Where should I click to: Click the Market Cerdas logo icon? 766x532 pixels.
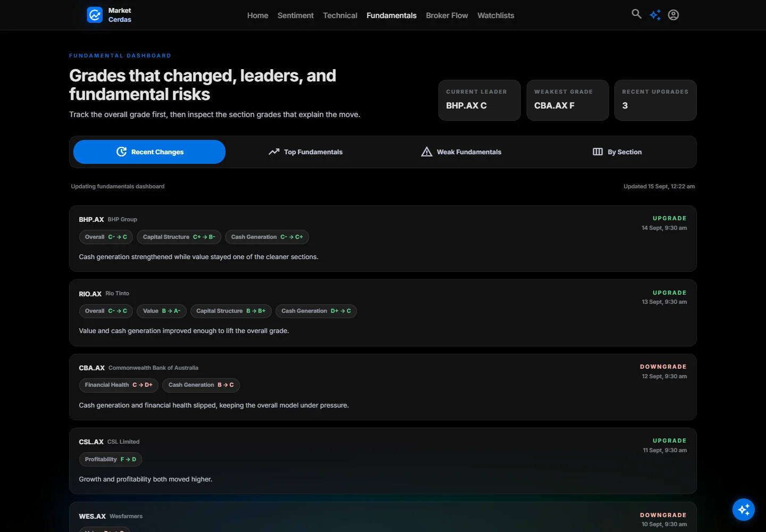click(x=95, y=15)
